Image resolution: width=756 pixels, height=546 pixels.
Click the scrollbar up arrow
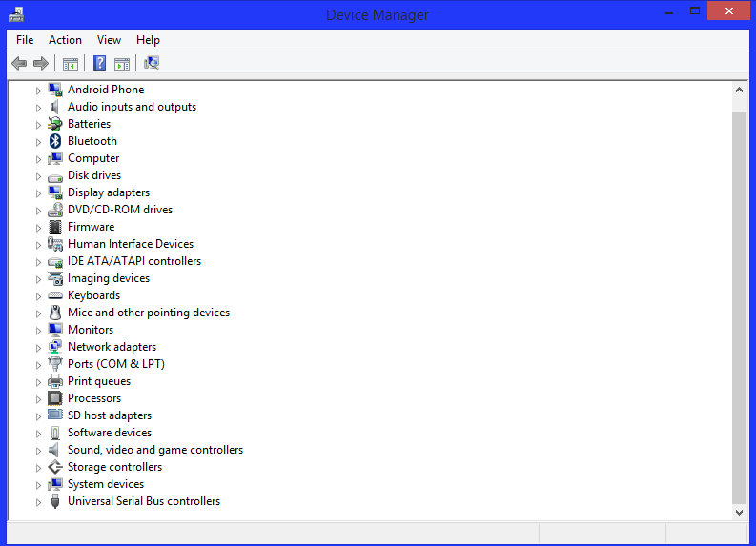[x=739, y=91]
